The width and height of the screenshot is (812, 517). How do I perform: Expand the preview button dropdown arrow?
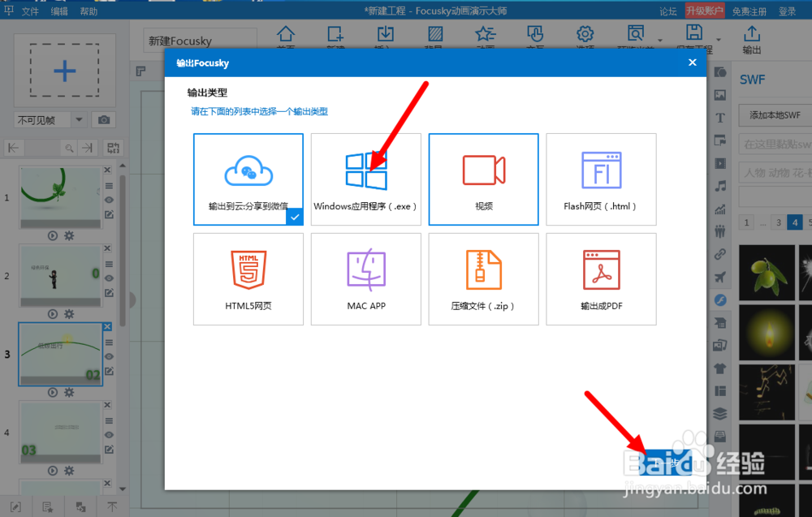coord(659,40)
